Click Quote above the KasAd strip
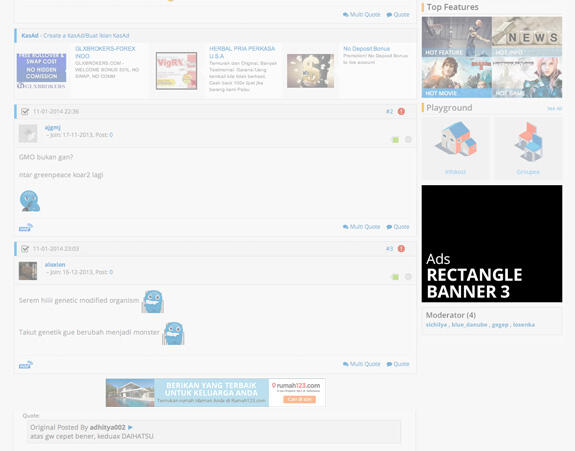Image resolution: width=575 pixels, height=451 pixels. (398, 15)
